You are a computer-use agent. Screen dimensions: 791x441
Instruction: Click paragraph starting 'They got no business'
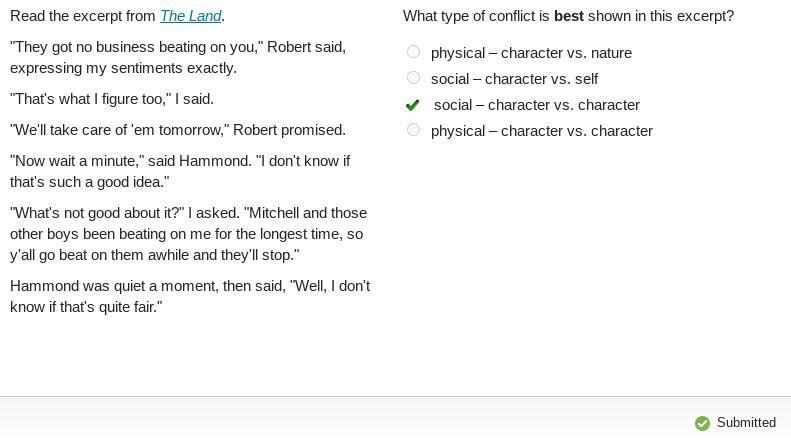tap(178, 58)
